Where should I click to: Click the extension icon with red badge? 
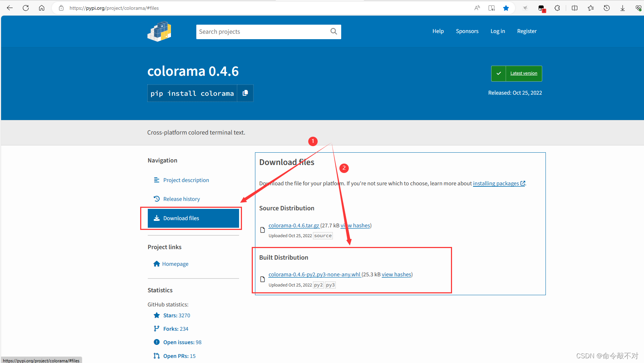click(541, 8)
